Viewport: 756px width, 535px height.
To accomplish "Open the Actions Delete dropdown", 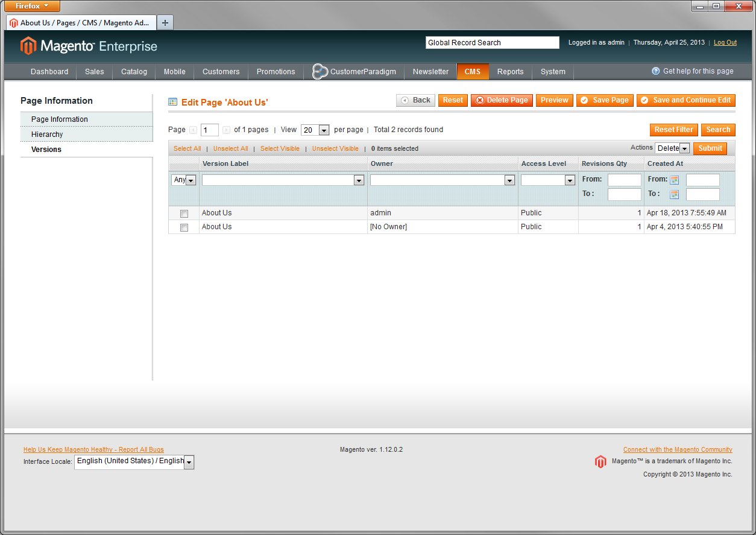I will coord(672,148).
